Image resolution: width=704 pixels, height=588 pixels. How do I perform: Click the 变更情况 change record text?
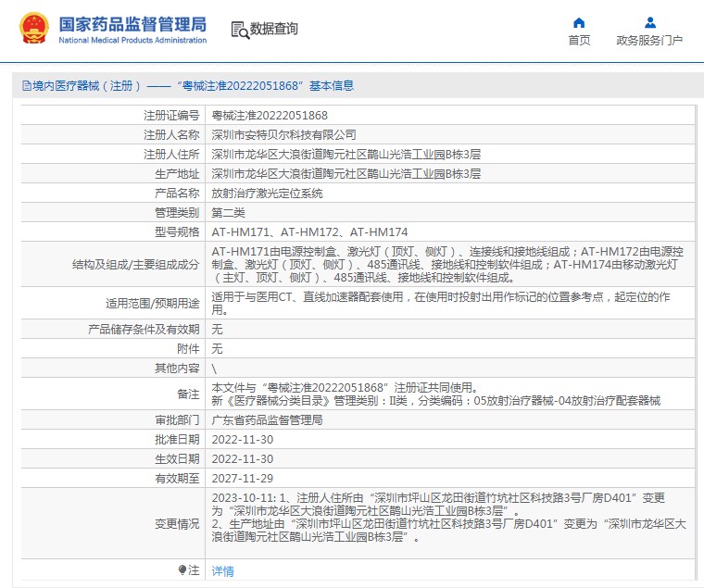pyautogui.click(x=449, y=517)
